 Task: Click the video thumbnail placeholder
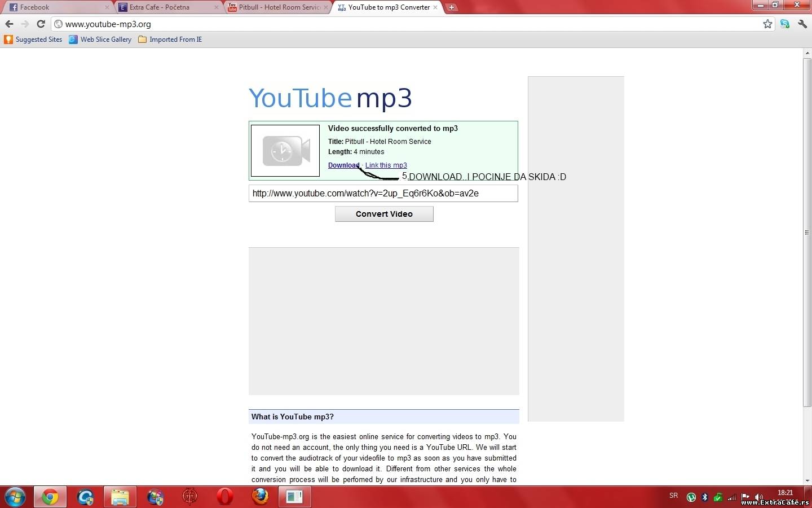coord(285,151)
